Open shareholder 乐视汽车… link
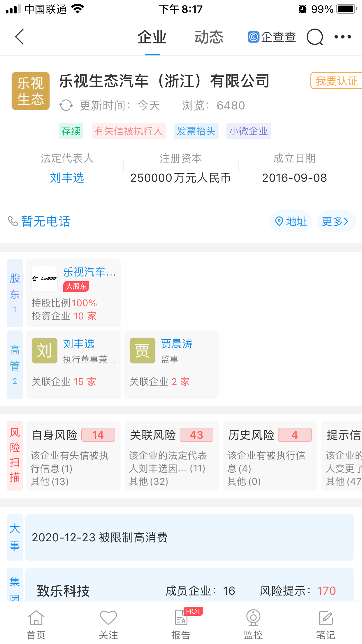The width and height of the screenshot is (362, 644). click(x=89, y=272)
